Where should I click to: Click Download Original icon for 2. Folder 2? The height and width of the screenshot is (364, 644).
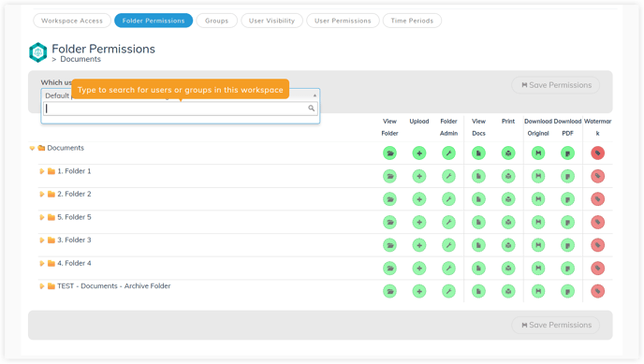pos(538,199)
